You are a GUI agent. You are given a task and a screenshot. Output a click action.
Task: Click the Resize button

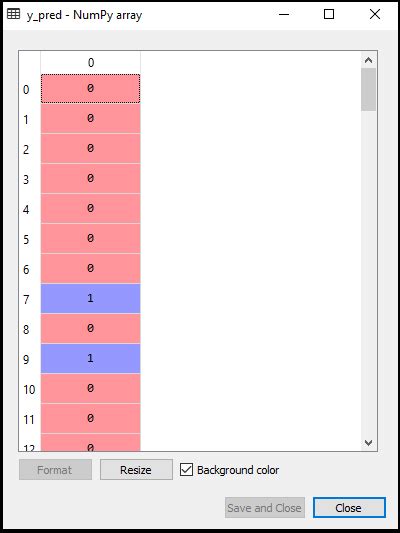point(136,470)
